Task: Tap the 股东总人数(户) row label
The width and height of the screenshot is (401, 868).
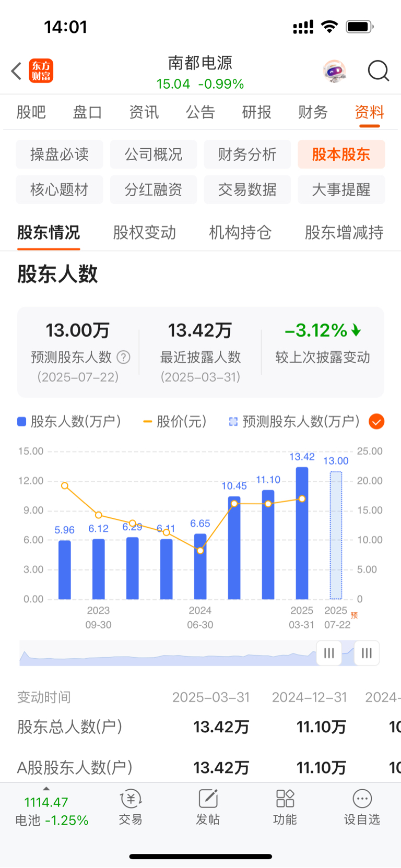Action: [69, 727]
